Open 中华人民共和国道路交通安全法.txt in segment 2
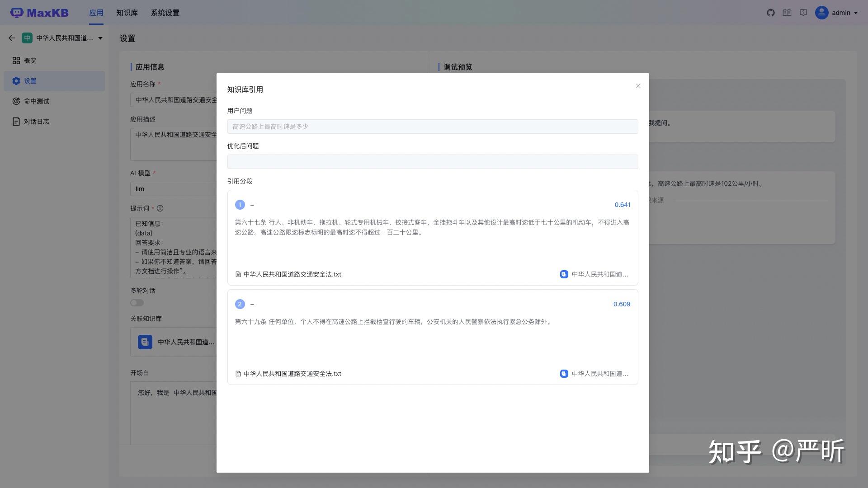The image size is (868, 488). 292,374
